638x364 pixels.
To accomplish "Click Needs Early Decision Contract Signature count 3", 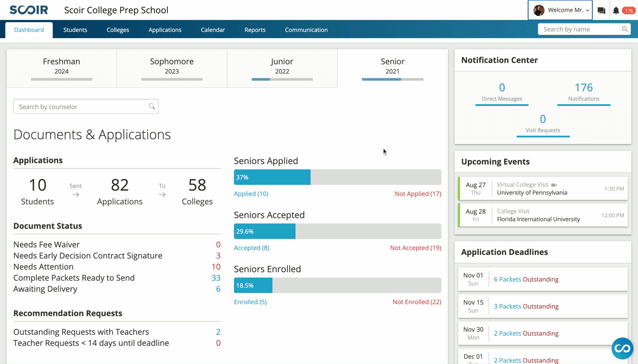I will pyautogui.click(x=218, y=255).
